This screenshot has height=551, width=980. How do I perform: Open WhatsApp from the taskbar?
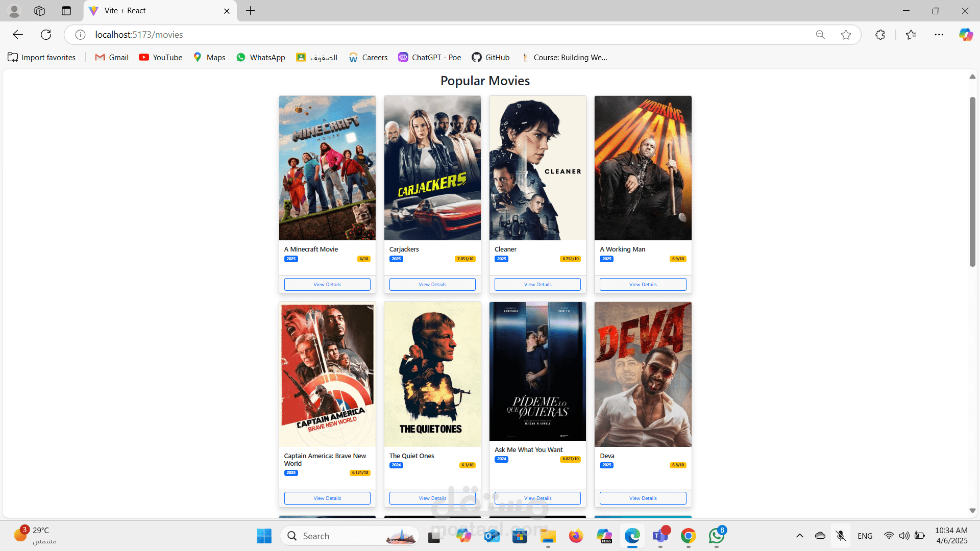coord(717,536)
